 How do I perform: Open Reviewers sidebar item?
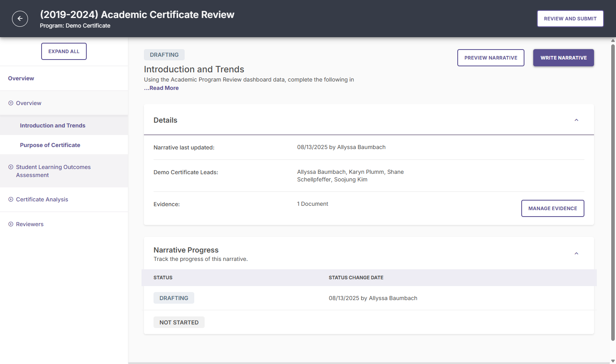pos(30,224)
